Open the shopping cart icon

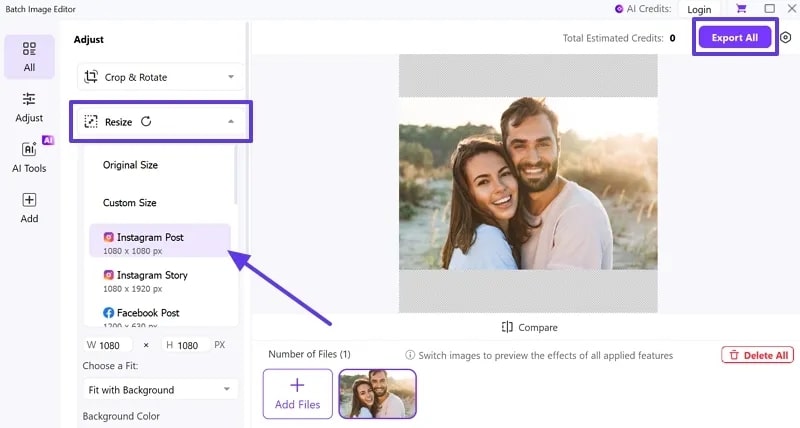coord(741,9)
